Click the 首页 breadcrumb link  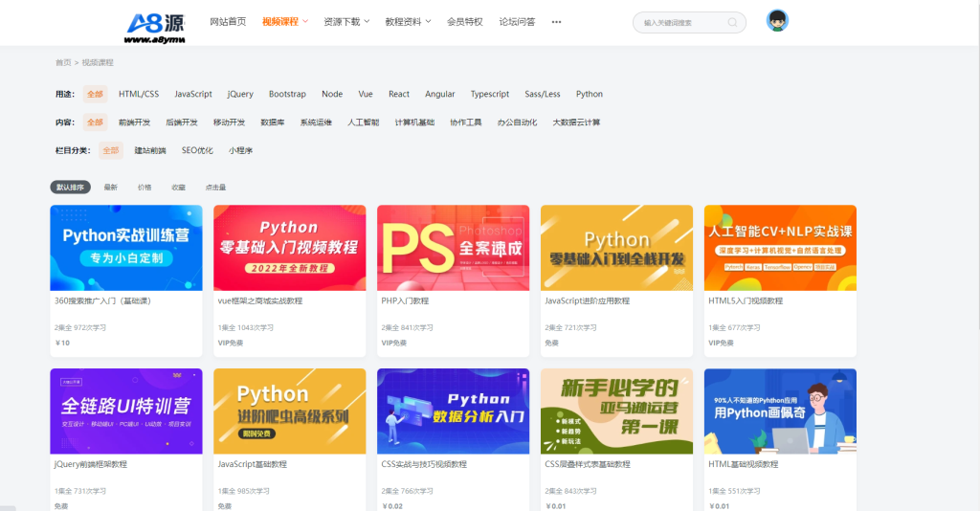(63, 62)
